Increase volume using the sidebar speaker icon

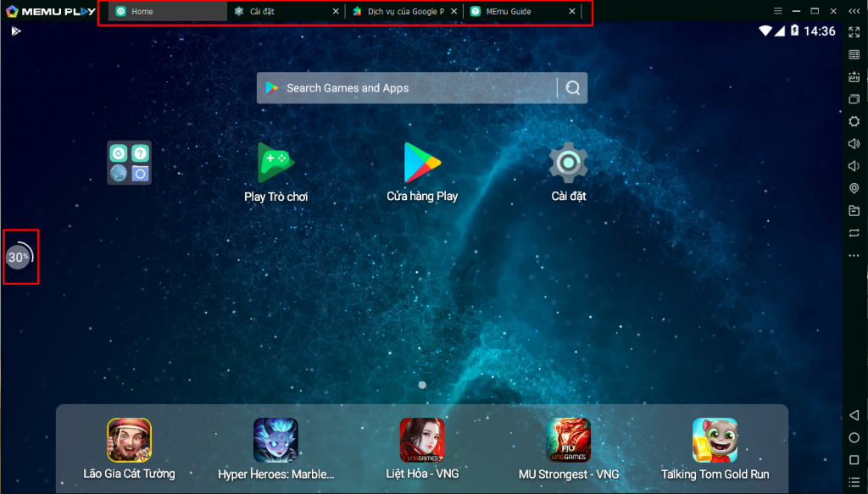854,144
